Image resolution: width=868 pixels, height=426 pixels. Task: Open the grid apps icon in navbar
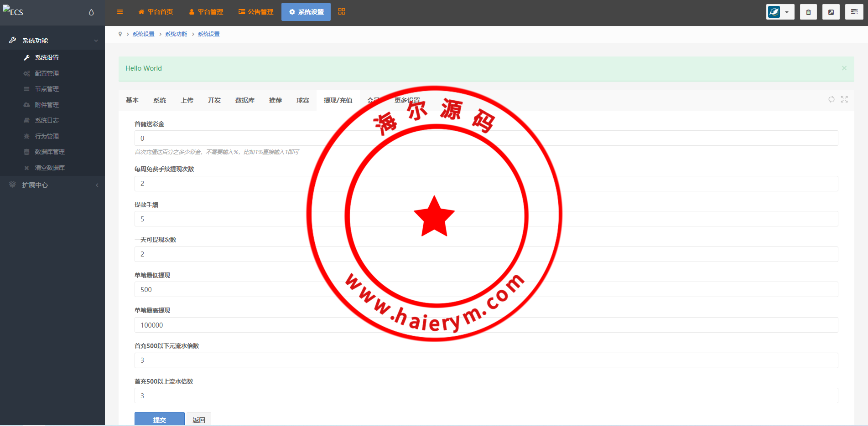342,12
